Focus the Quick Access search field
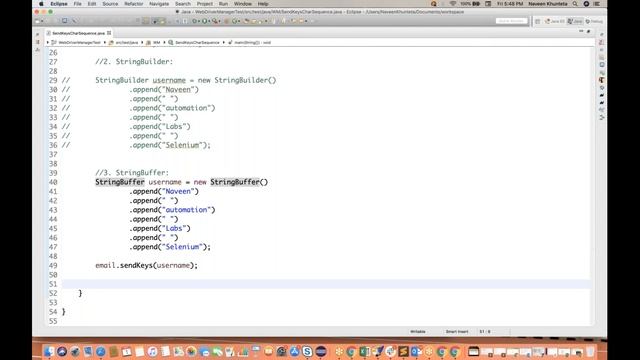640x360 pixels. tap(511, 21)
